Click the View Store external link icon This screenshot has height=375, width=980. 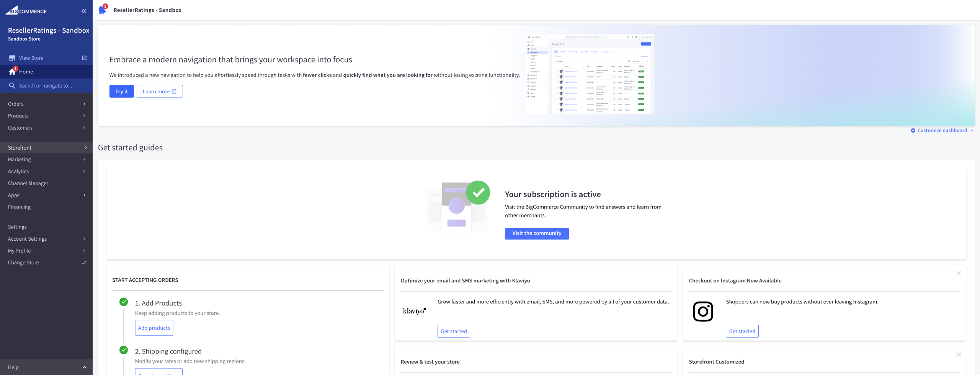point(84,58)
